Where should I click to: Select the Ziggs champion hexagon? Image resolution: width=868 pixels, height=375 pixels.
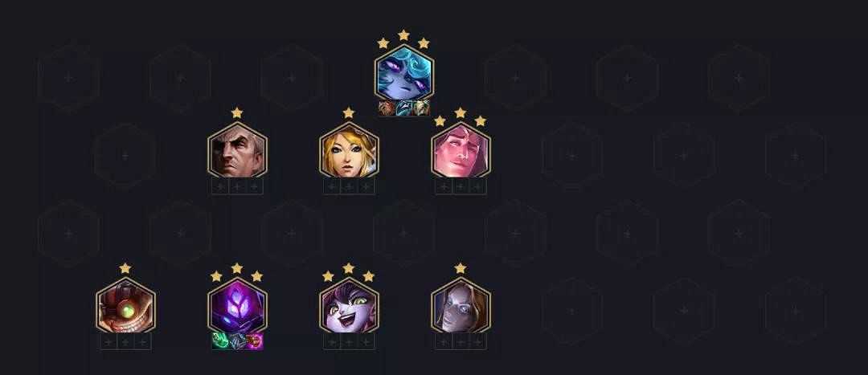[125, 306]
